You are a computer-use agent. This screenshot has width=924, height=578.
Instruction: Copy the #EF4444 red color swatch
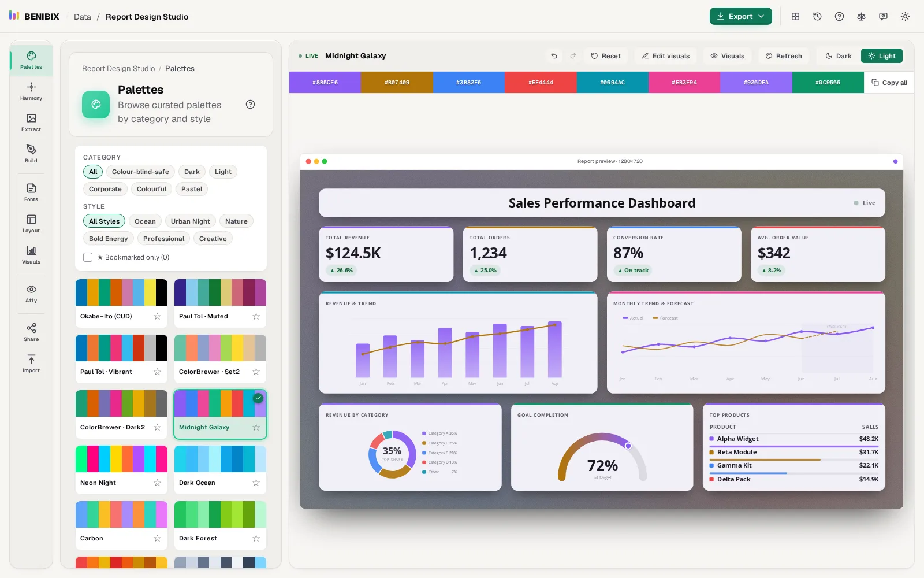tap(541, 83)
